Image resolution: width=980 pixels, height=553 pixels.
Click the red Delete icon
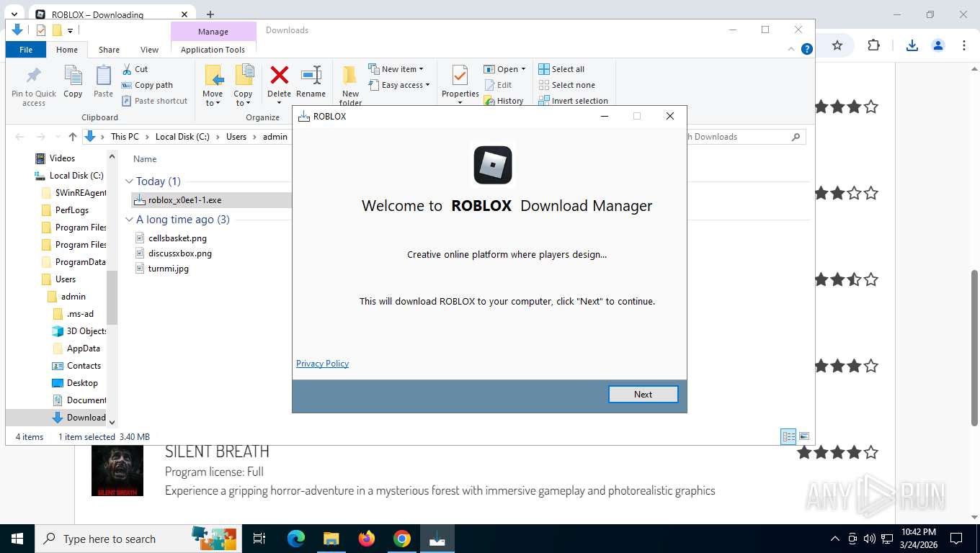point(279,76)
